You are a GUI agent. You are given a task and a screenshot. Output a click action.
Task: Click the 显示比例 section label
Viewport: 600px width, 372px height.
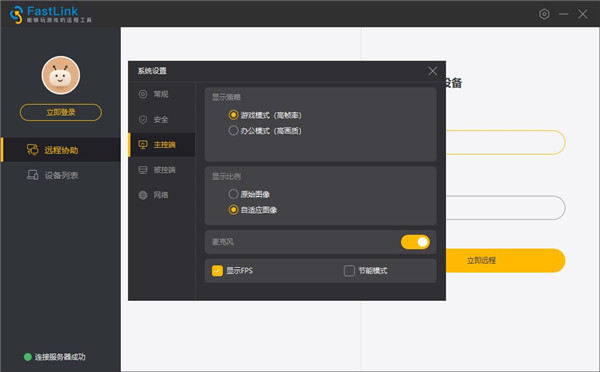point(226,176)
